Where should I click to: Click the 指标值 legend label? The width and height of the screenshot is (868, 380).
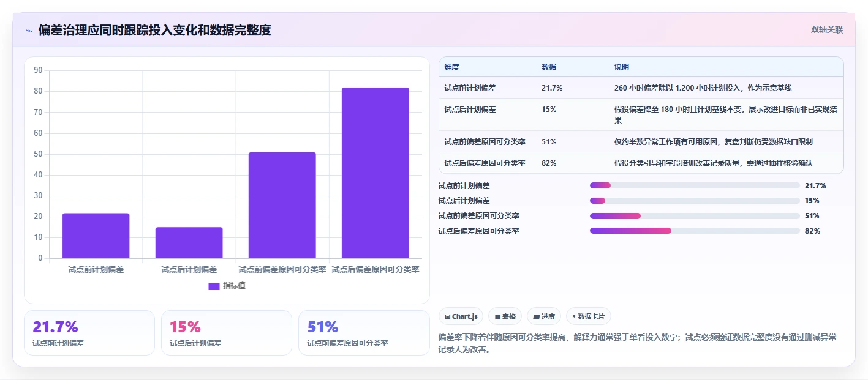pos(234,286)
